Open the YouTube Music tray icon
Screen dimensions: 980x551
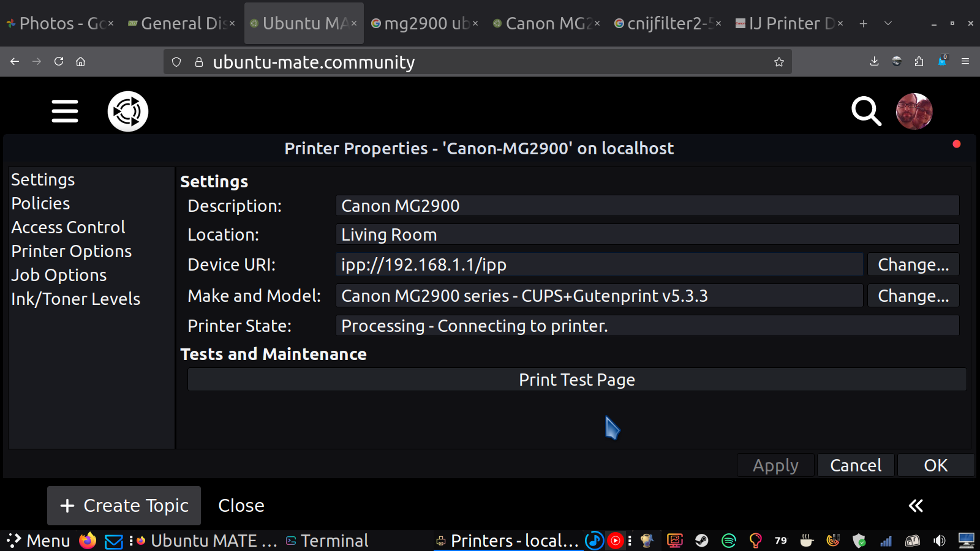click(616, 541)
